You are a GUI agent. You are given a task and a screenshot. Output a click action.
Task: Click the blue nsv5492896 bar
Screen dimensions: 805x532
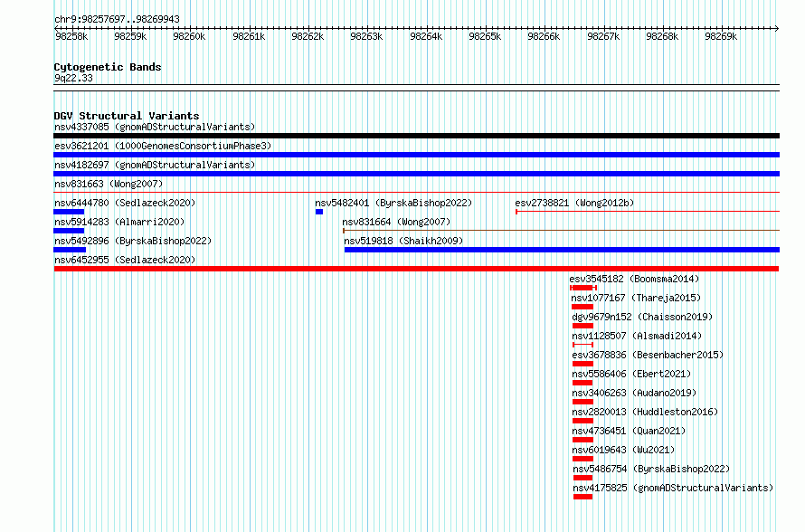70,250
